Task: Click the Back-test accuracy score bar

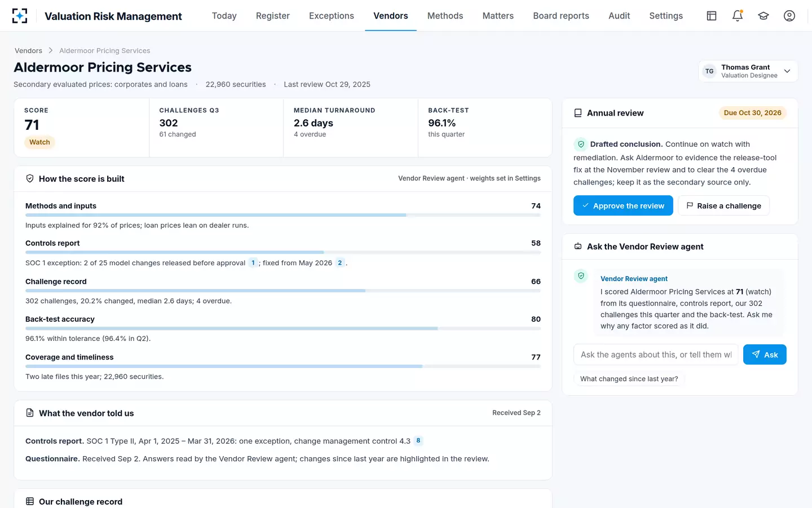Action: tap(283, 329)
